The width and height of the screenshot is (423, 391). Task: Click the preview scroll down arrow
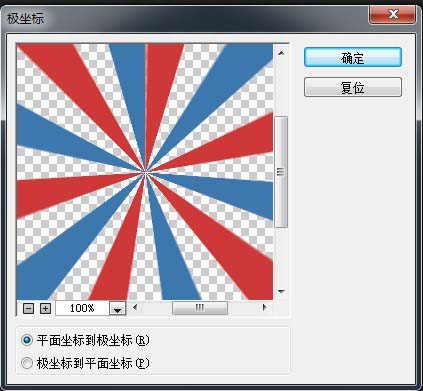(281, 292)
